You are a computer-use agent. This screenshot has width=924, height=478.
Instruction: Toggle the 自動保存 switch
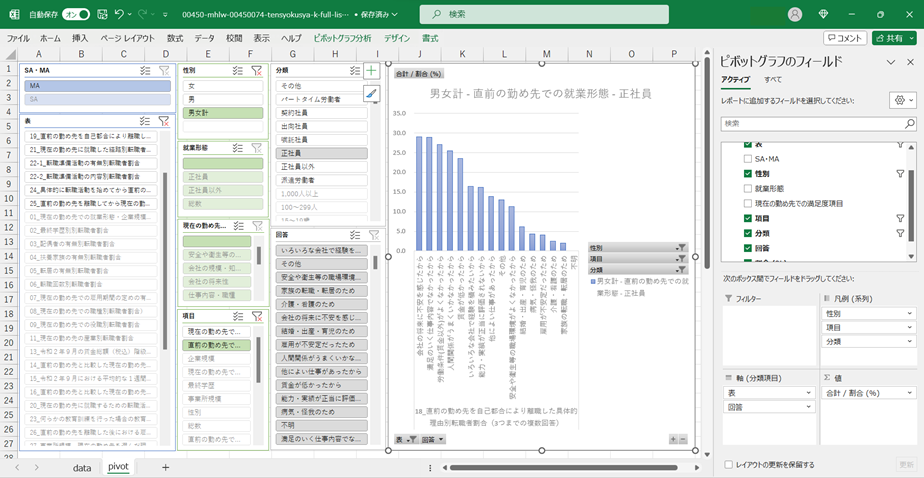pos(75,15)
